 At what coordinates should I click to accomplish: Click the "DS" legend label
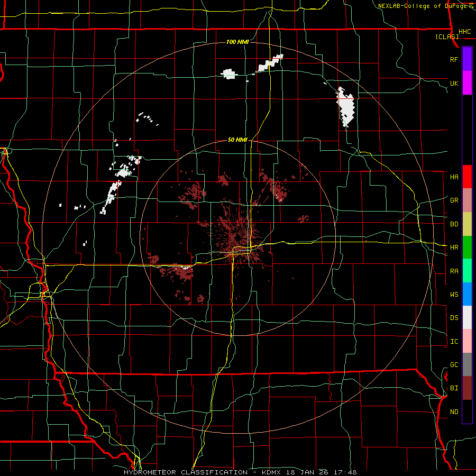(454, 318)
